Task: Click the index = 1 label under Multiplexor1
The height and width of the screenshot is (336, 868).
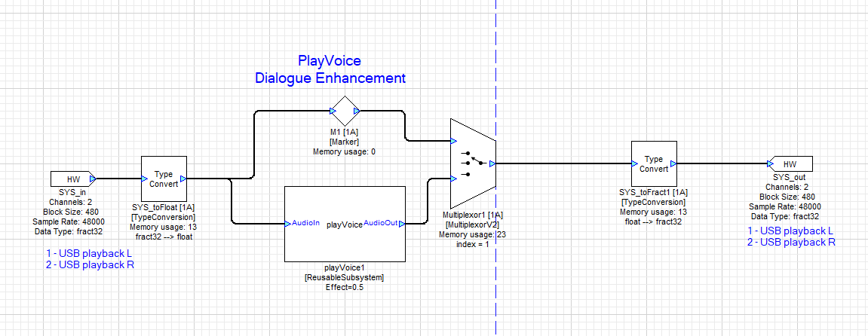Action: click(x=472, y=245)
